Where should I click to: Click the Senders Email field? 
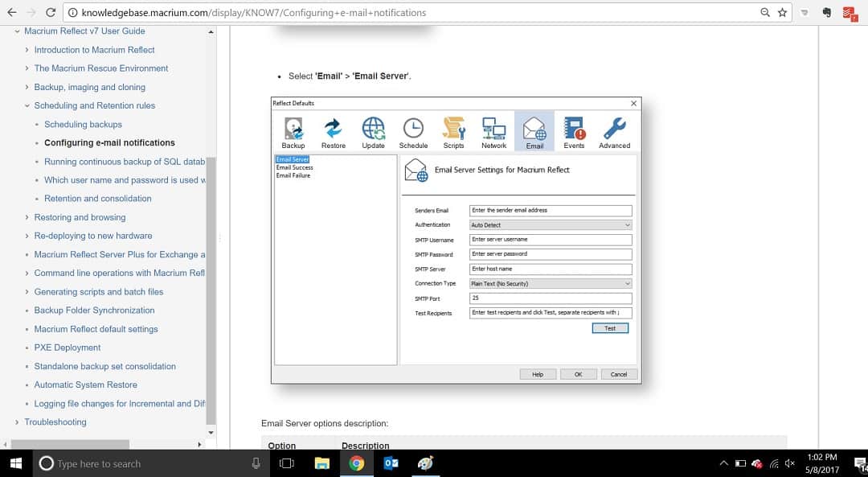point(551,211)
